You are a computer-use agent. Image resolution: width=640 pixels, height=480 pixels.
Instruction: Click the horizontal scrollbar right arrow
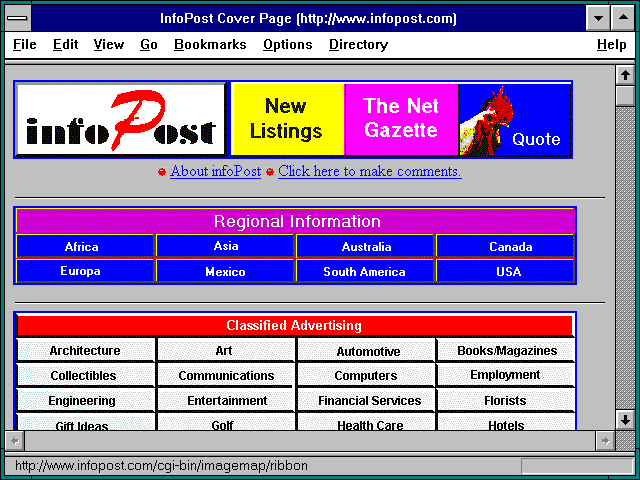tap(605, 441)
